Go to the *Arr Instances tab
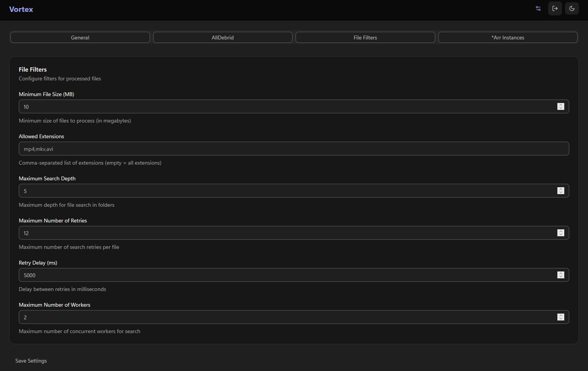This screenshot has width=588, height=371. (x=508, y=38)
